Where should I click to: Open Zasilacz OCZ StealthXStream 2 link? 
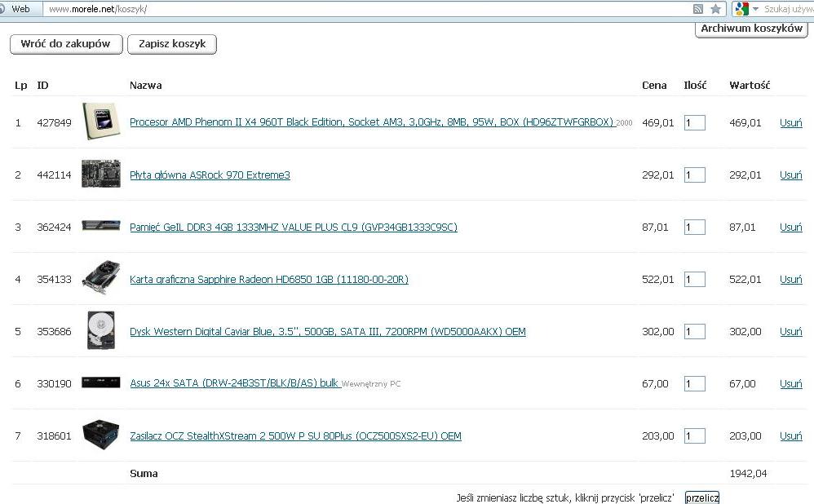[x=295, y=436]
